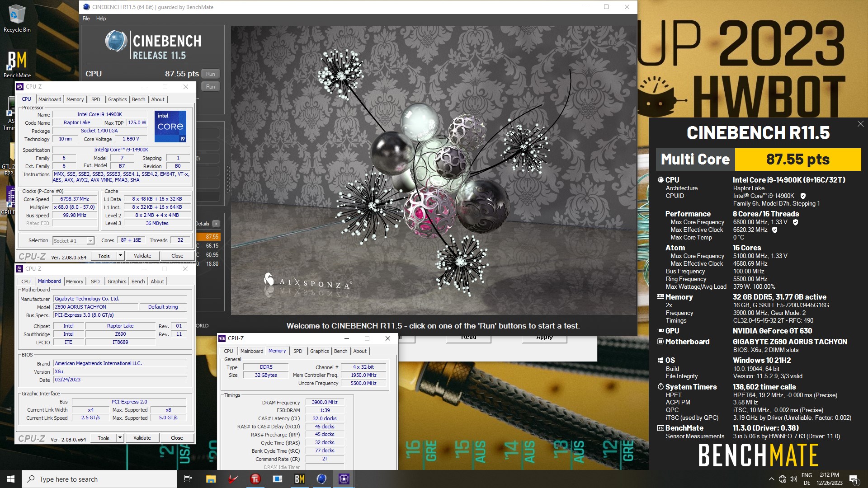Select the orange 87.55 ranking row
Screen dimensions: 868x488
209,237
